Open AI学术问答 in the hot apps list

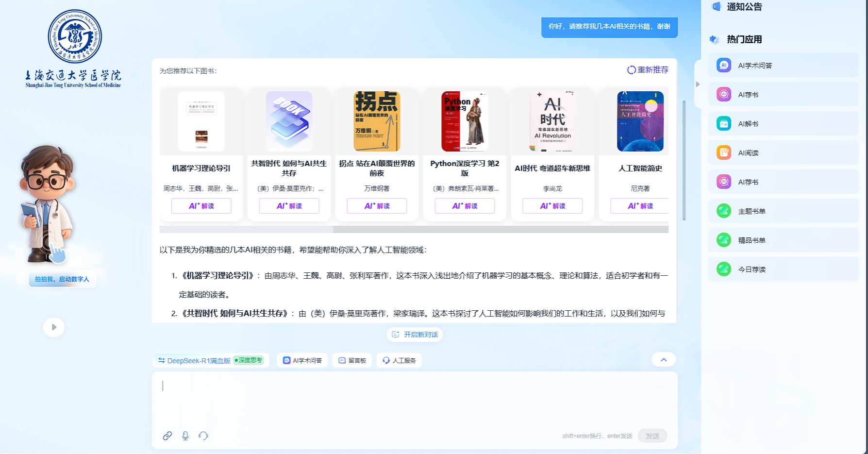(x=783, y=66)
